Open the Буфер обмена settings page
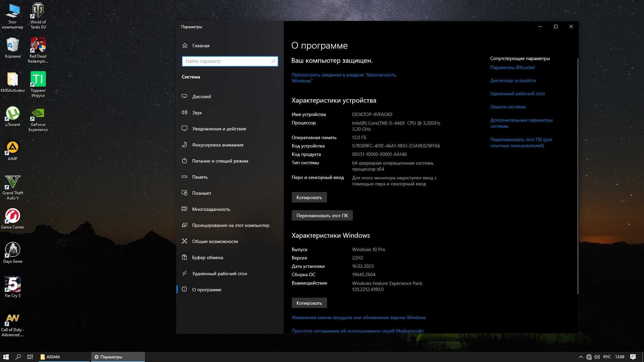The height and width of the screenshot is (362, 644). pyautogui.click(x=230, y=257)
